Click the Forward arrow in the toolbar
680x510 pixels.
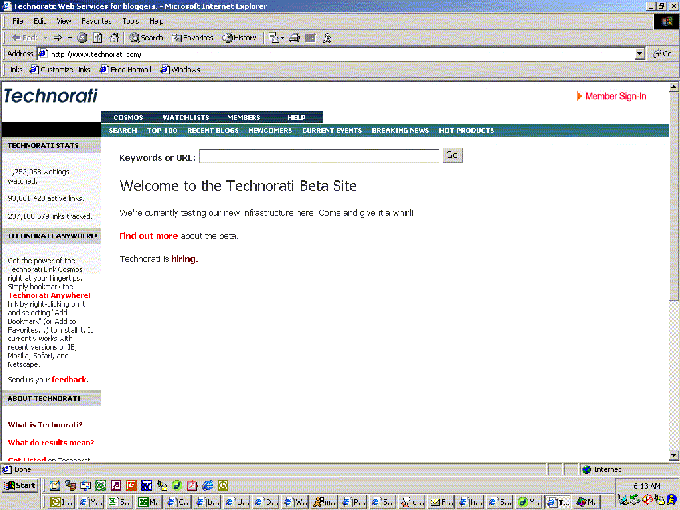[58, 38]
